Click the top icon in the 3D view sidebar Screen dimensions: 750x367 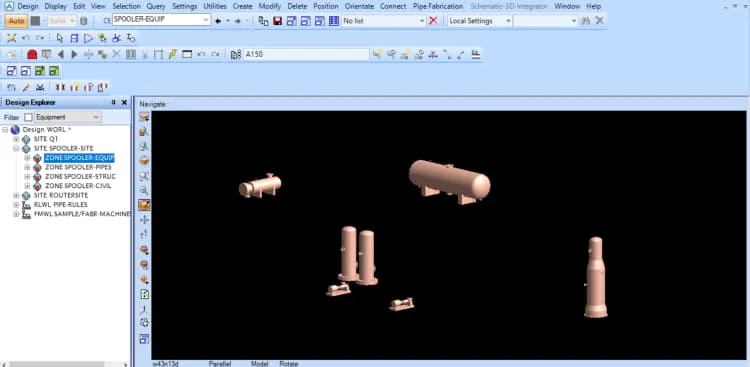click(x=144, y=117)
